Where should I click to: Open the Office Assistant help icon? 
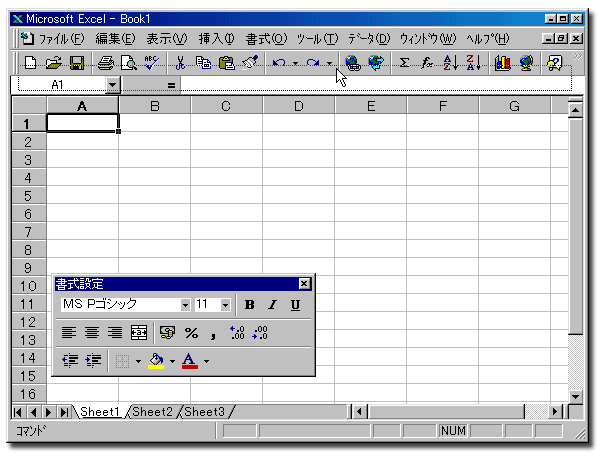pyautogui.click(x=554, y=62)
